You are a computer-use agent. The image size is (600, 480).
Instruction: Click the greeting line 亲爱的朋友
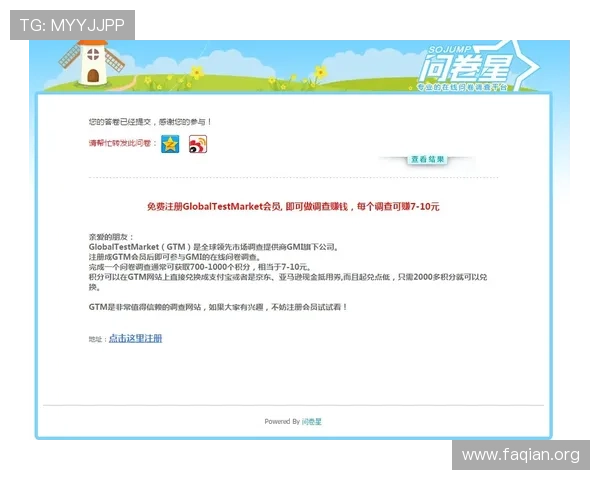(111, 237)
